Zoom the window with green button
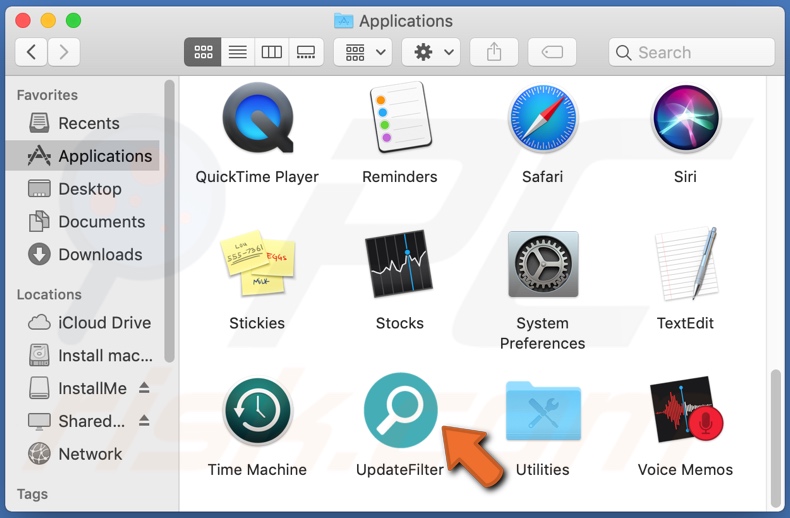The width and height of the screenshot is (790, 518). point(74,21)
